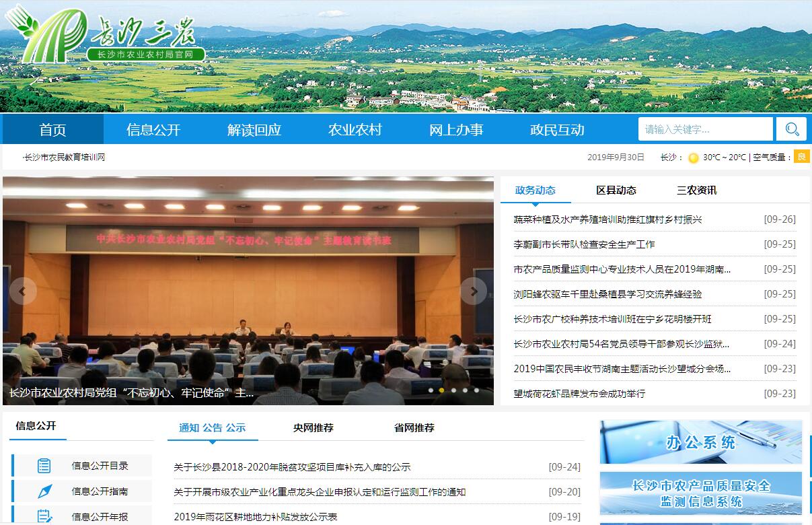Click the magnifier search icon
This screenshot has height=525, width=812.
pyautogui.click(x=791, y=129)
